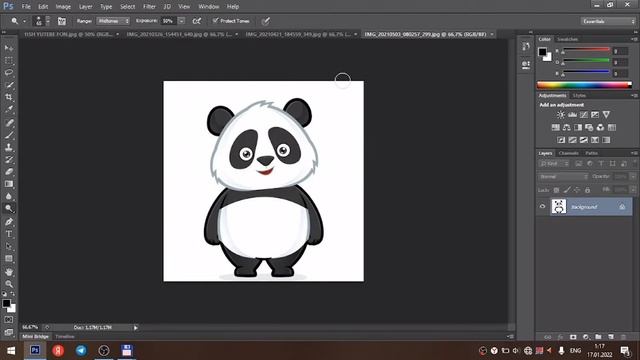Screen dimensions: 640x360
Task: Add a Color Balance adjustment
Action: 567,127
